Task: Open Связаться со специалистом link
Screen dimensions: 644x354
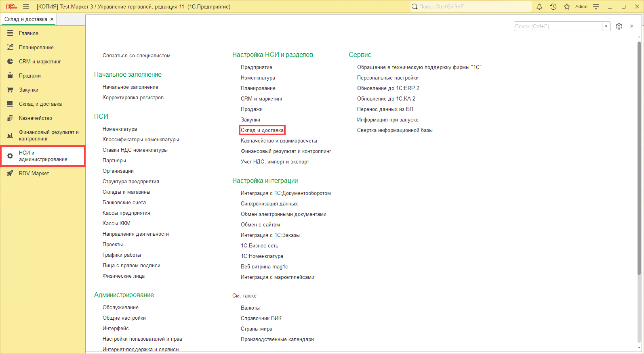Action: [x=137, y=55]
